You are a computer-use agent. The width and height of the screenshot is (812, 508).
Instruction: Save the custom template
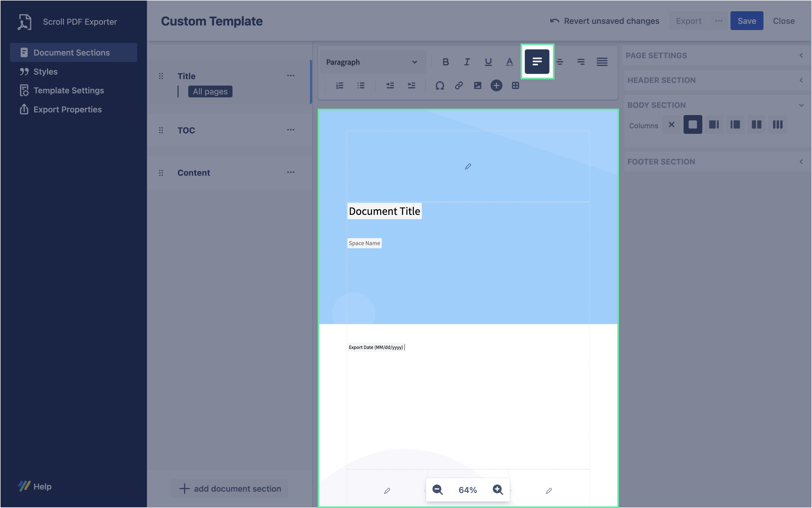[x=746, y=21]
